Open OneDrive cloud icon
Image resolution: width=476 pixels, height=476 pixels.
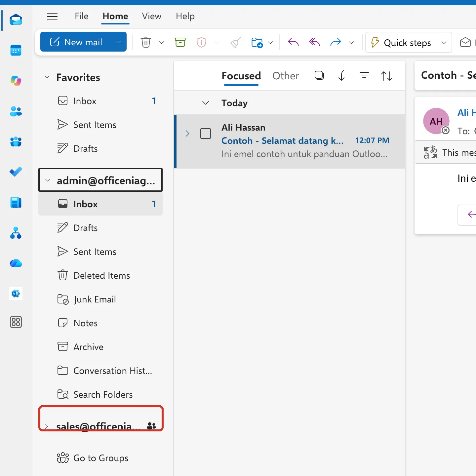[16, 263]
